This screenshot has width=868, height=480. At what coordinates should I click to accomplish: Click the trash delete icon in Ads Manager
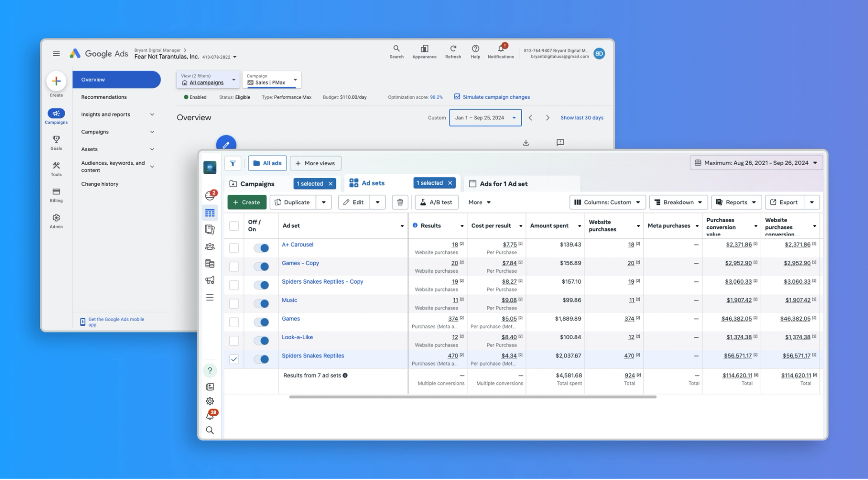[400, 202]
